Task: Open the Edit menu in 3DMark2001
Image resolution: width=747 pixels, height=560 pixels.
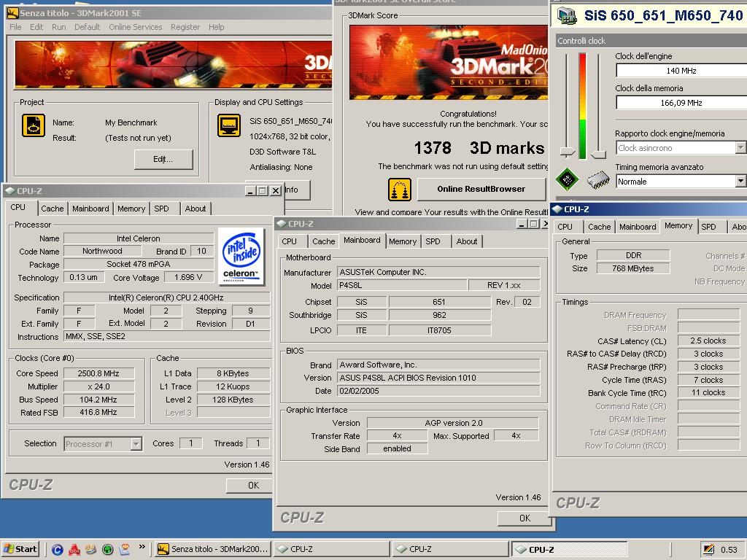Action: click(36, 27)
